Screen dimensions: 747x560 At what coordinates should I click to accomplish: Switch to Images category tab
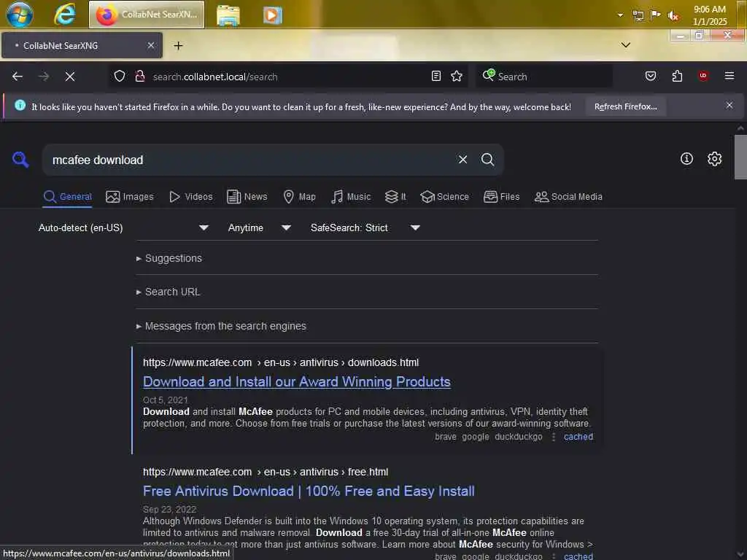(130, 197)
